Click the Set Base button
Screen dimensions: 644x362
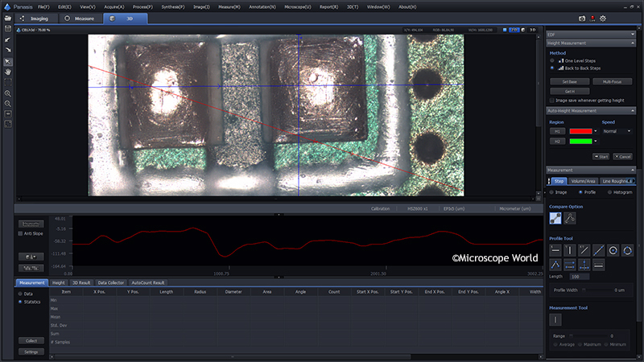point(570,82)
